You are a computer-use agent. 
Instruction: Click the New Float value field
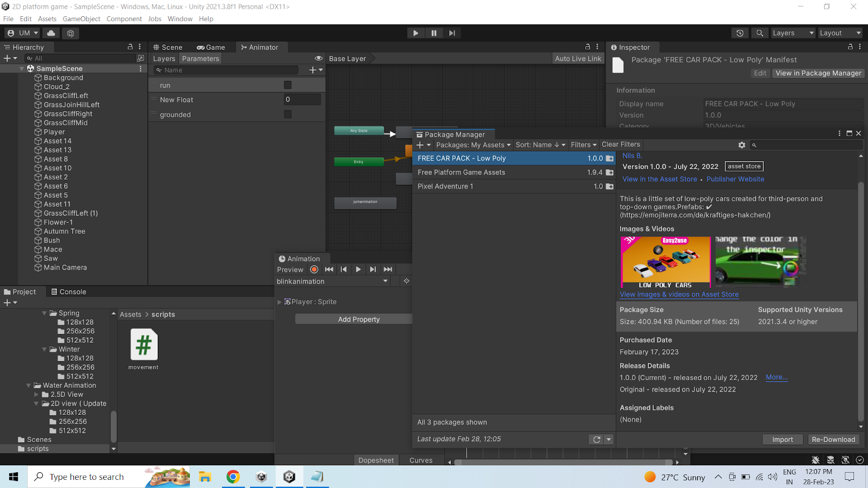302,99
